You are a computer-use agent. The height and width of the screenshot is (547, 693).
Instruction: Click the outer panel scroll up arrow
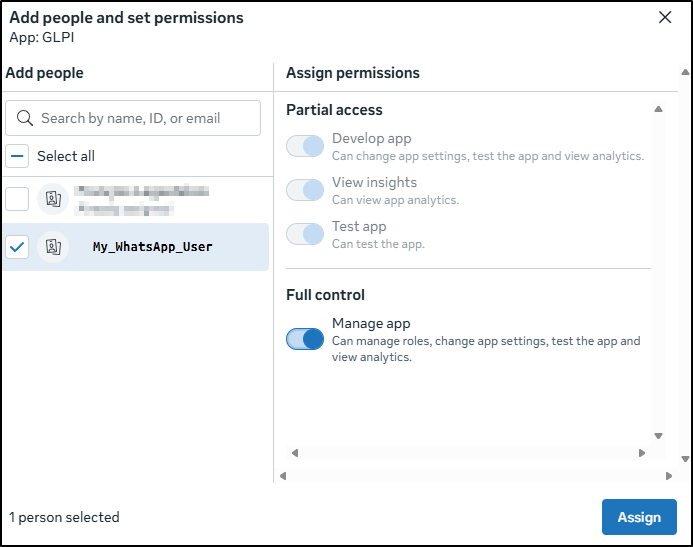click(684, 72)
